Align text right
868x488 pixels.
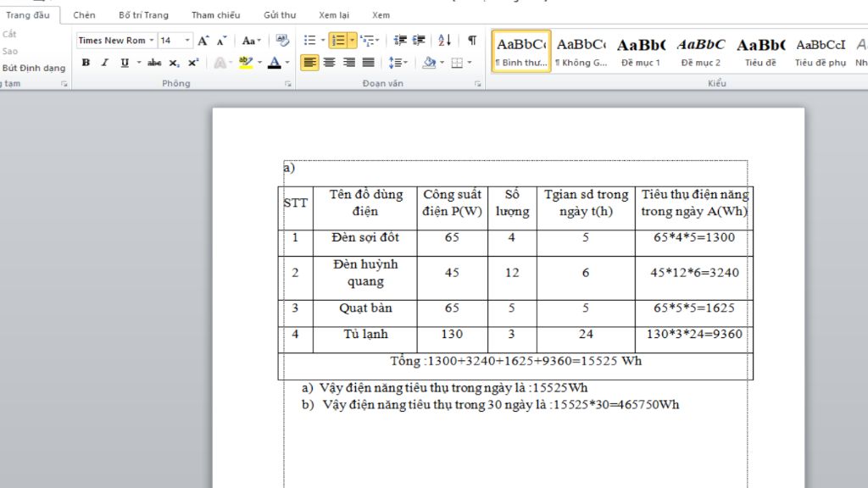[x=348, y=63]
